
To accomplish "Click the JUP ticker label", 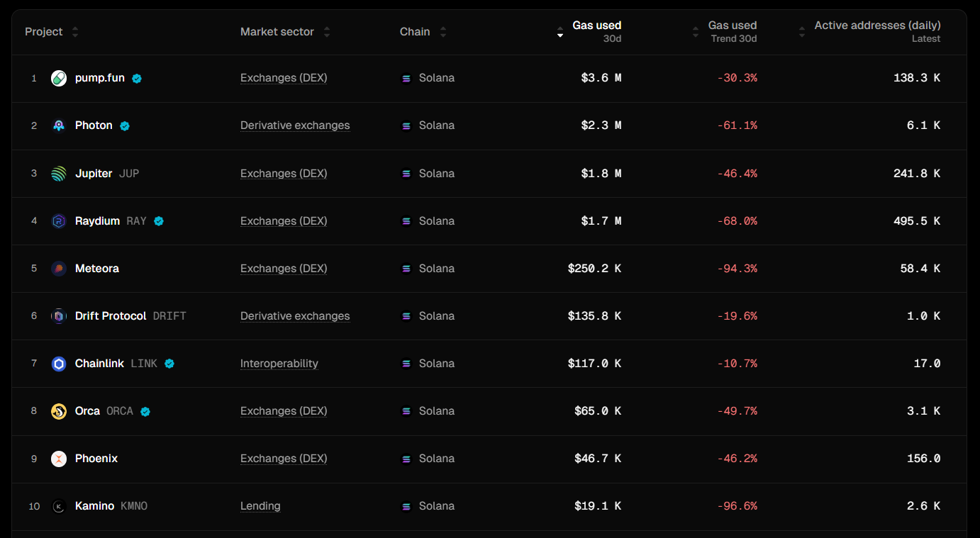I will pyautogui.click(x=129, y=174).
